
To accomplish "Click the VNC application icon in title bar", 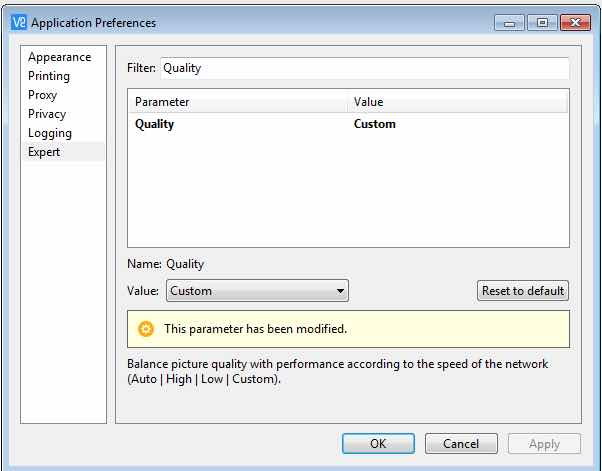I will click(x=19, y=23).
